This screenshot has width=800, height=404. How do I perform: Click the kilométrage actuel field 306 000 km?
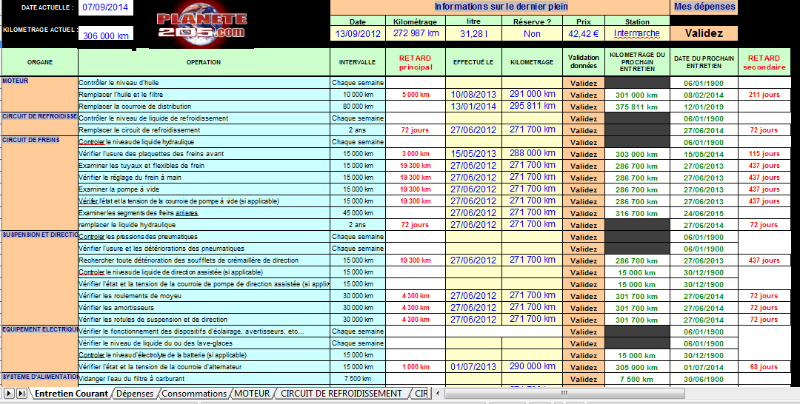106,35
